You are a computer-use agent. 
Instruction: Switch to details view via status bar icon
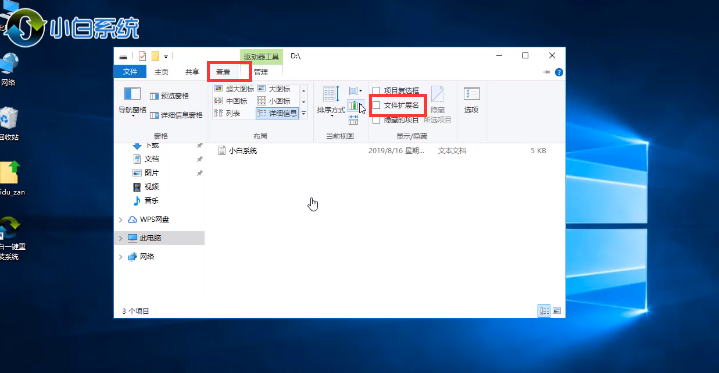(544, 311)
